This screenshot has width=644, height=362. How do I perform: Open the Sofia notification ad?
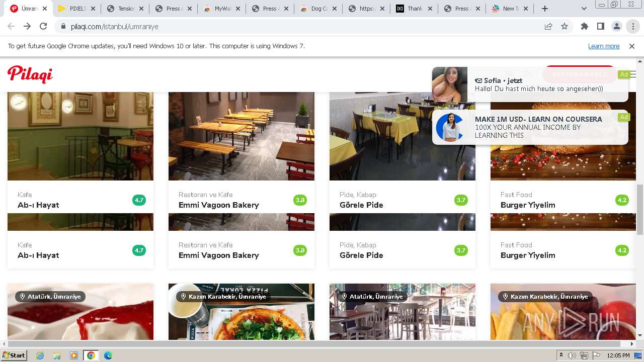pyautogui.click(x=530, y=84)
